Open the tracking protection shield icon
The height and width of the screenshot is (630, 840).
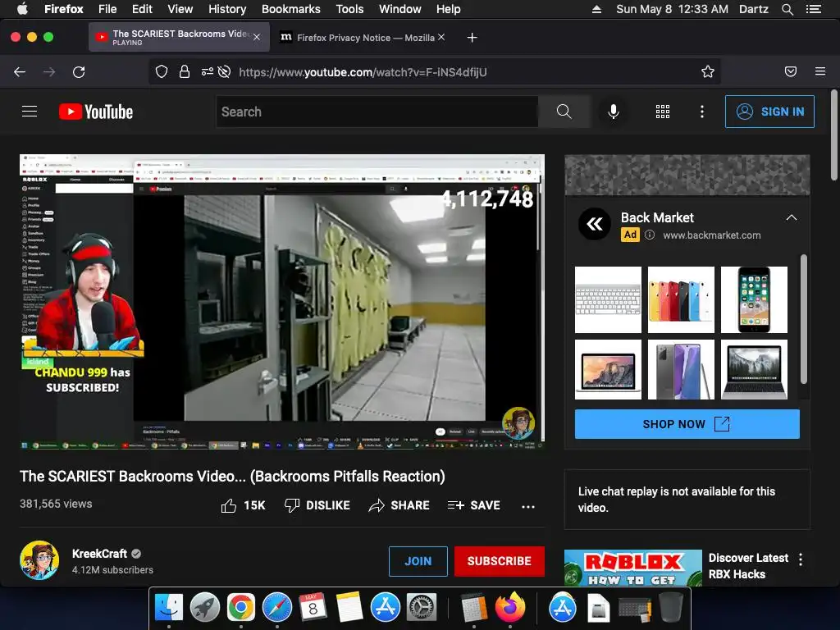click(162, 72)
